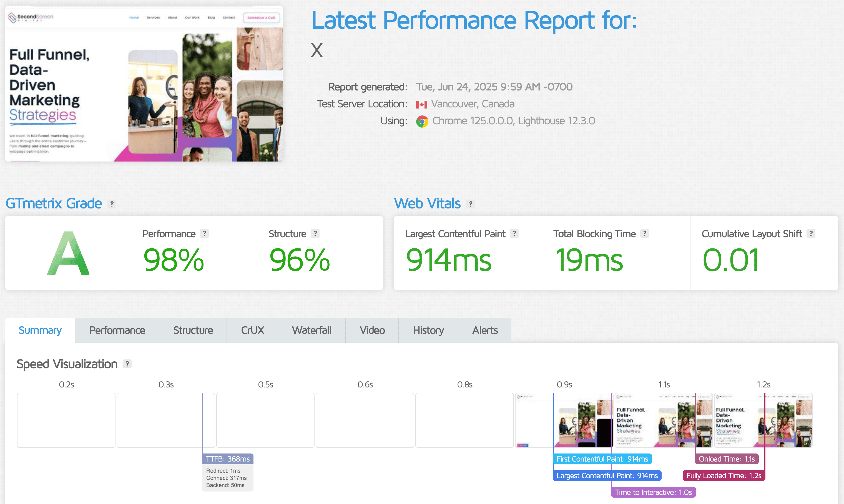The image size is (844, 504).
Task: Open the Largest Contentful Paint help icon
Action: (514, 233)
